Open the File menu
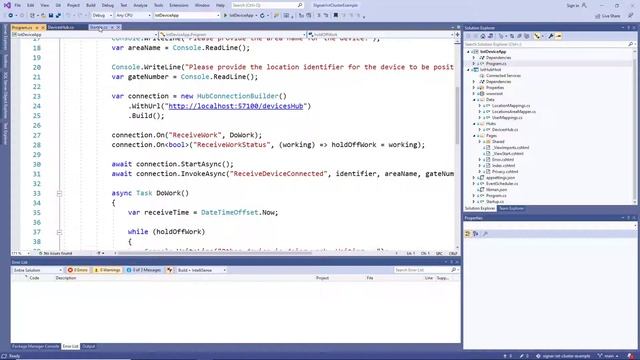The height and width of the screenshot is (360, 640). (x=17, y=5)
